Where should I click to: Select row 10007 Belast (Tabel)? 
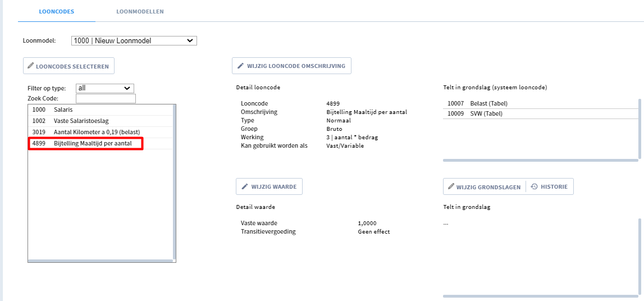540,103
